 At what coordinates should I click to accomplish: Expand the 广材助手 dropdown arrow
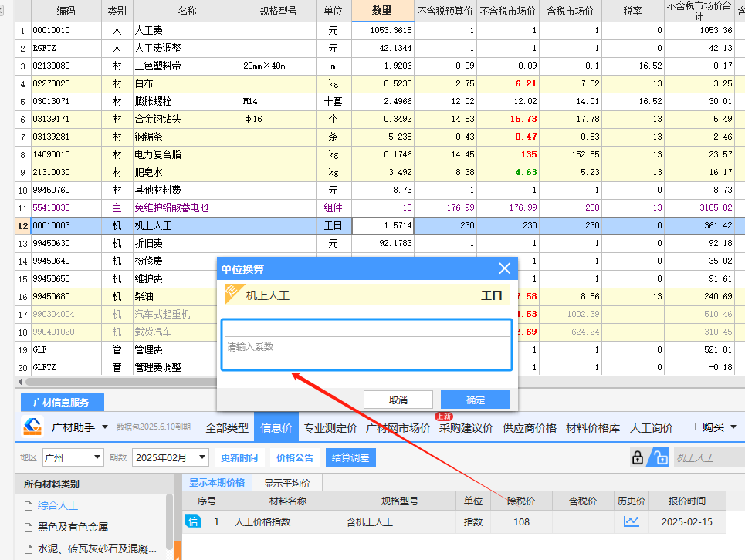click(x=105, y=427)
